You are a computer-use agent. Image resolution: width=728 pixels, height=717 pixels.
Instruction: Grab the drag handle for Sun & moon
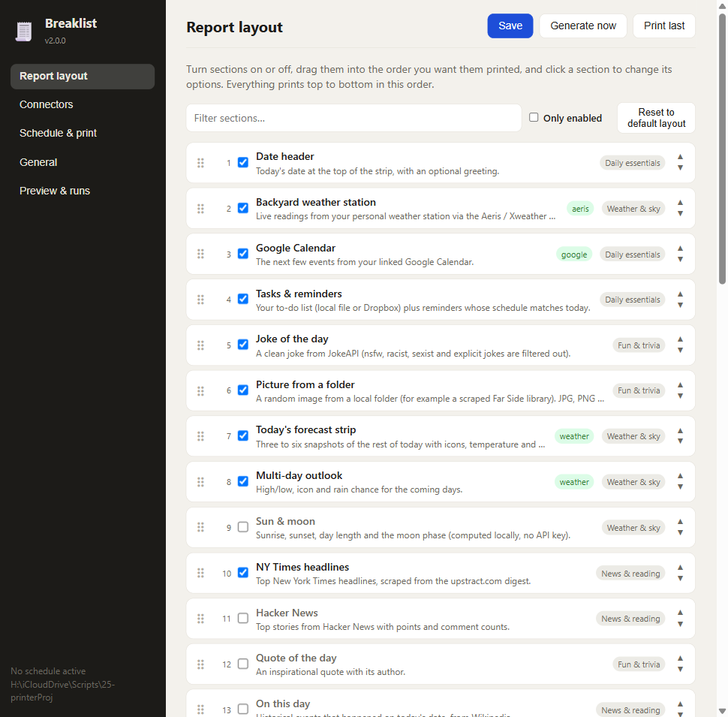coord(200,527)
